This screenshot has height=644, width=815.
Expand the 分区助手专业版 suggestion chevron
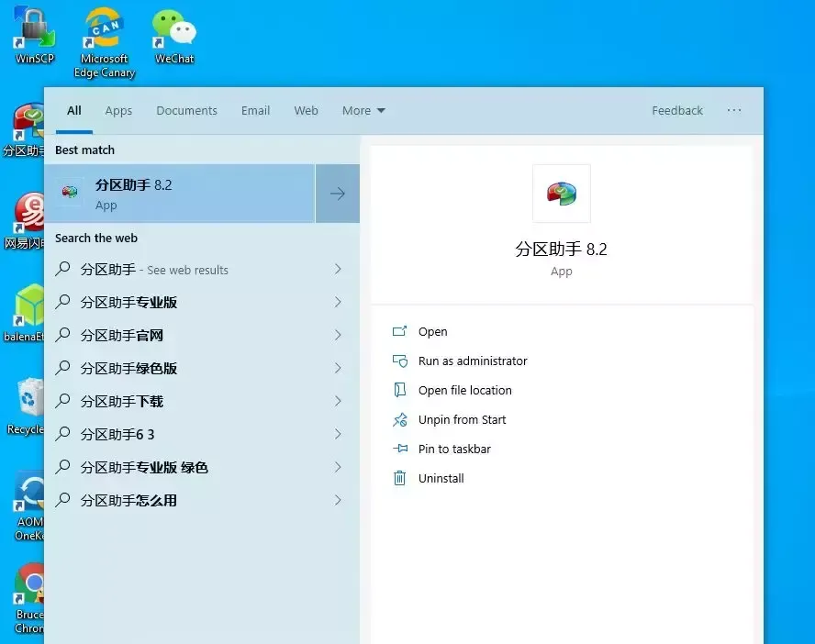338,303
